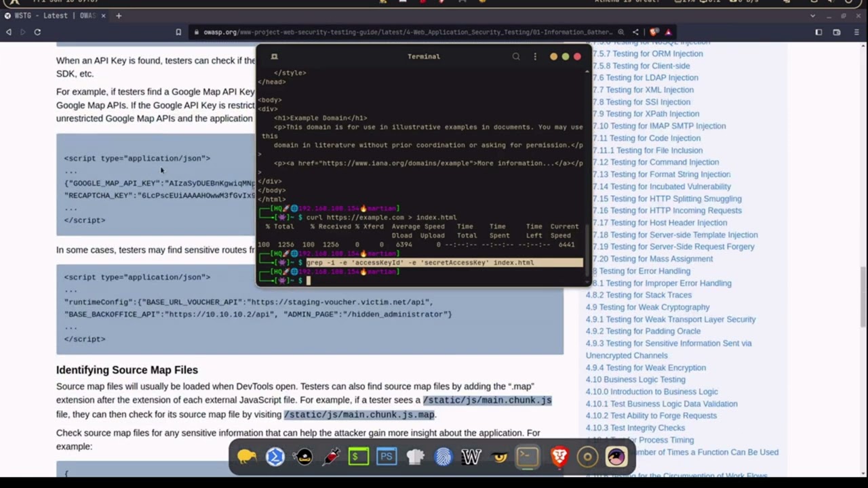The image size is (868, 488).
Task: Open the W notebook dock icon
Action: (x=471, y=457)
